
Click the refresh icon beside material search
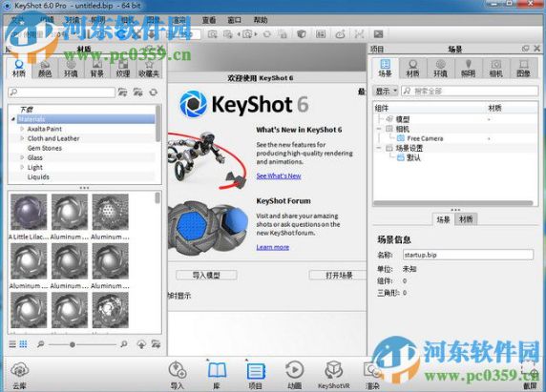(154, 93)
